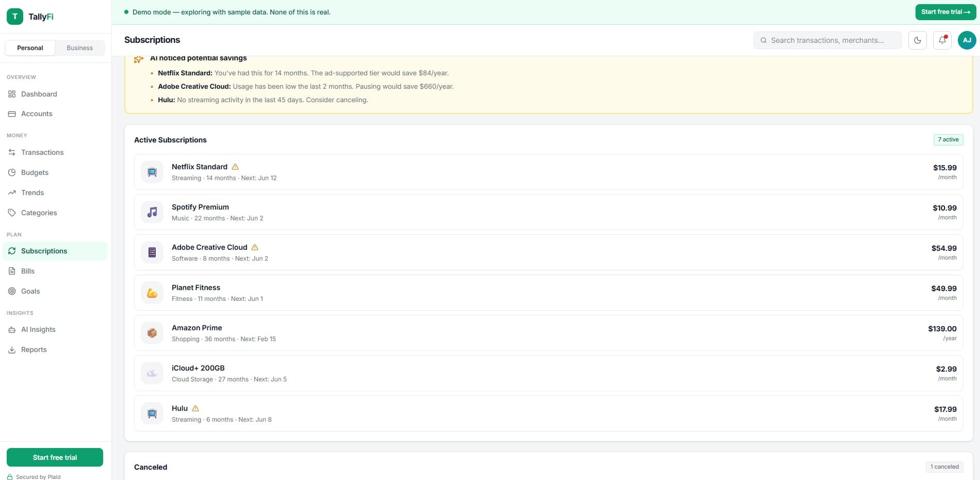Screen dimensions: 980x480
Task: Click the AI Insights robot icon
Action: (x=12, y=329)
